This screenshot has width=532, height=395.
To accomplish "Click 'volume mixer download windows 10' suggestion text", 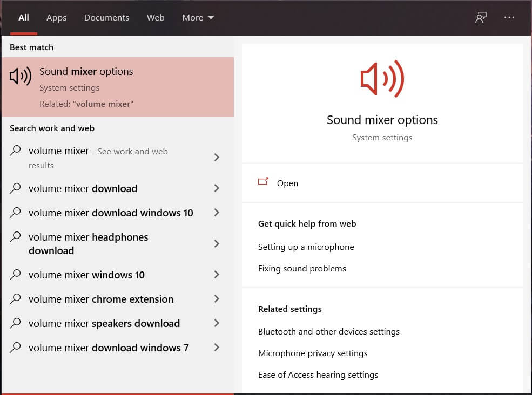I will [x=111, y=213].
